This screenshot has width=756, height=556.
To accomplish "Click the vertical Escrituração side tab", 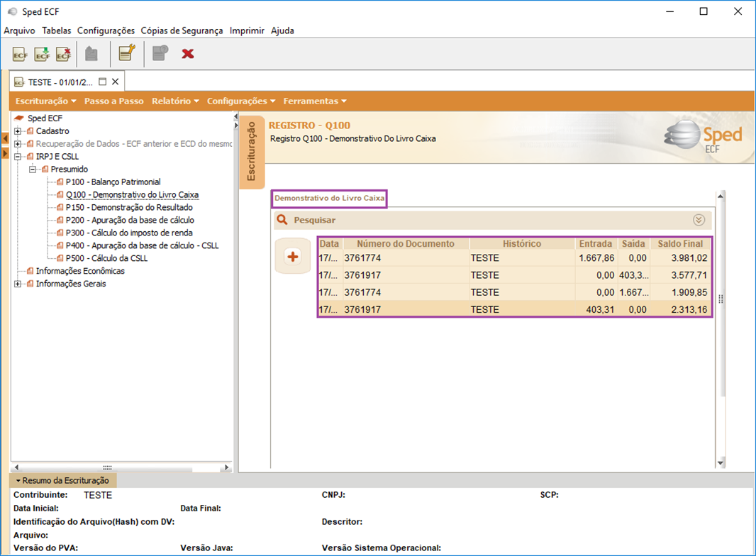I will point(251,152).
